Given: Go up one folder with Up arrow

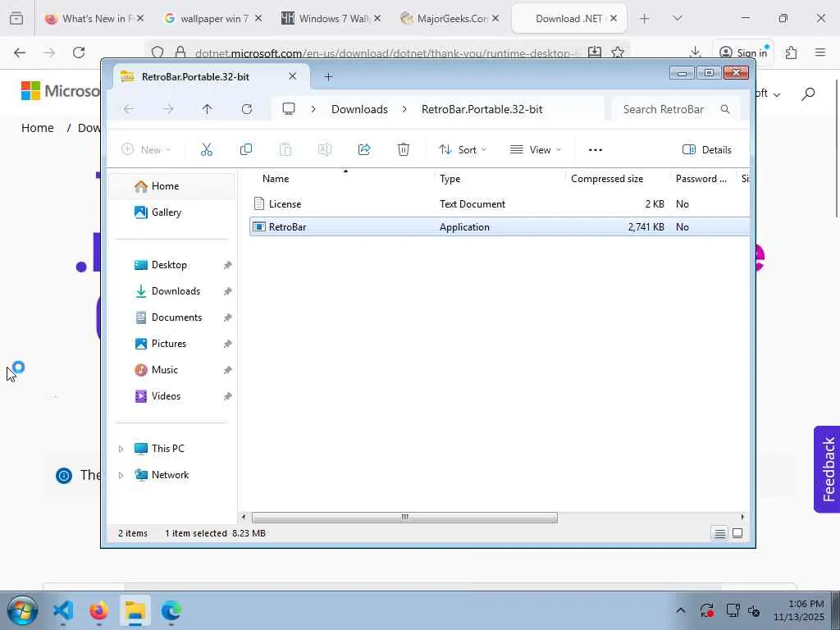Looking at the screenshot, I should click(208, 109).
